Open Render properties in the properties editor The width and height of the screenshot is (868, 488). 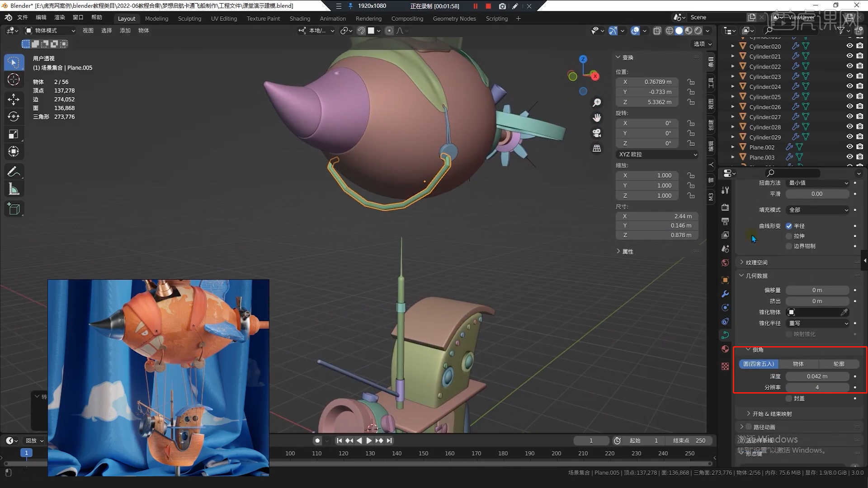tap(725, 207)
